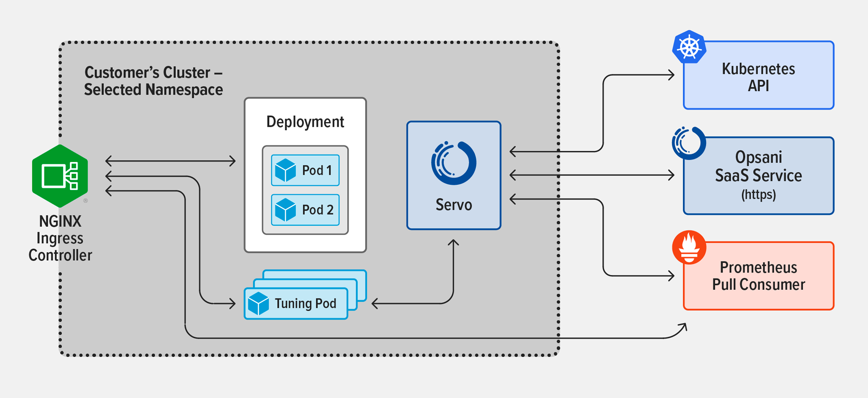Click the Servo label text
868x398 pixels.
click(453, 205)
